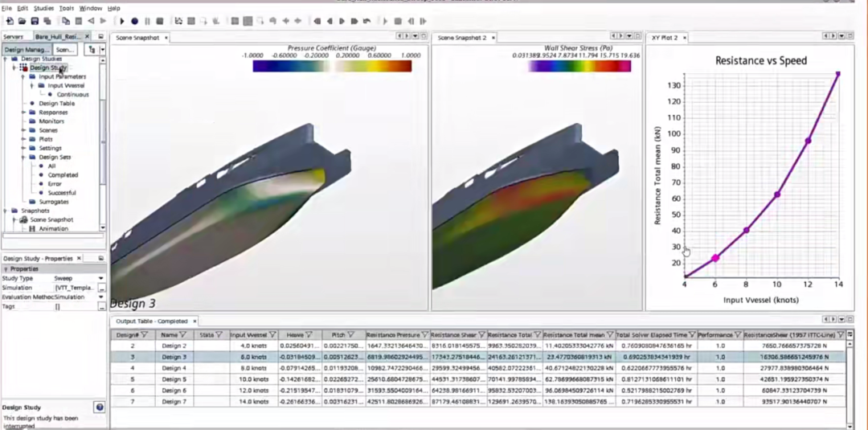Open the Studies menu
Image resolution: width=868 pixels, height=430 pixels.
43,8
